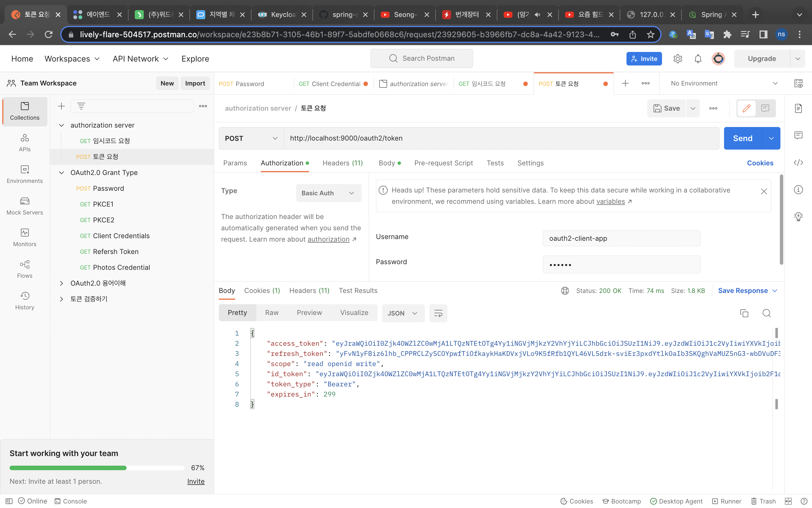The height and width of the screenshot is (508, 812).
Task: Open environment quick look icon
Action: point(798,83)
